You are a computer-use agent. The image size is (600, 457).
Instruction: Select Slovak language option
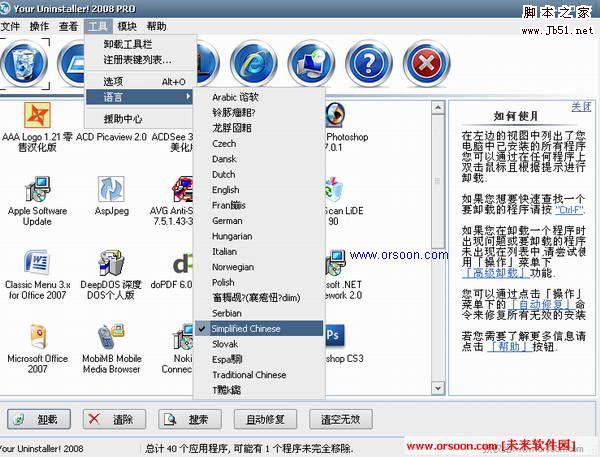[x=259, y=344]
